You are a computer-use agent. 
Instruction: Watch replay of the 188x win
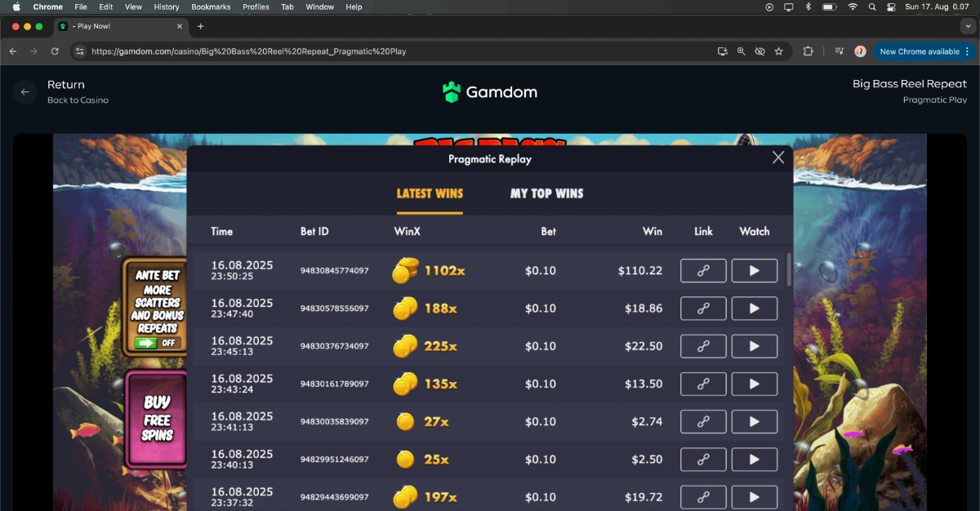coord(754,309)
